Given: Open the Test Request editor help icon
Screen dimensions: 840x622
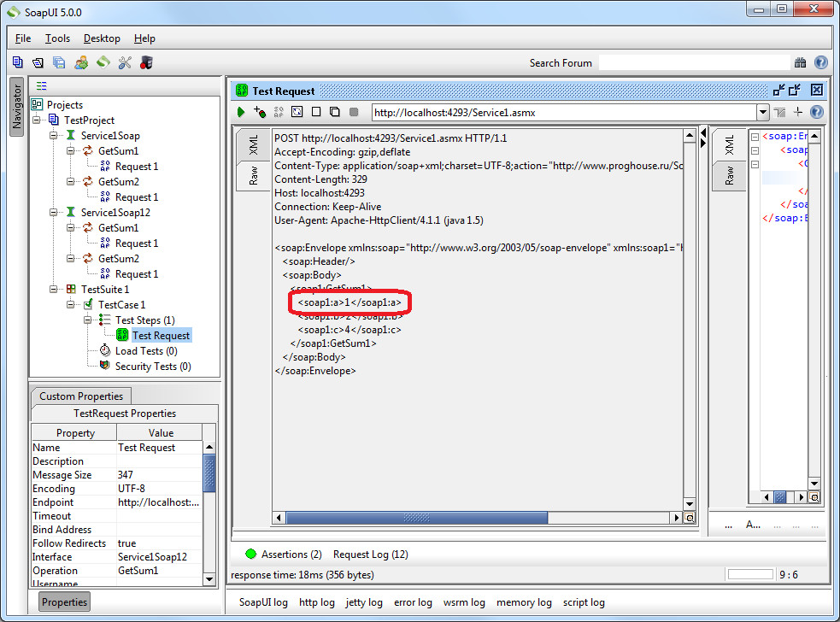Looking at the screenshot, I should click(816, 112).
